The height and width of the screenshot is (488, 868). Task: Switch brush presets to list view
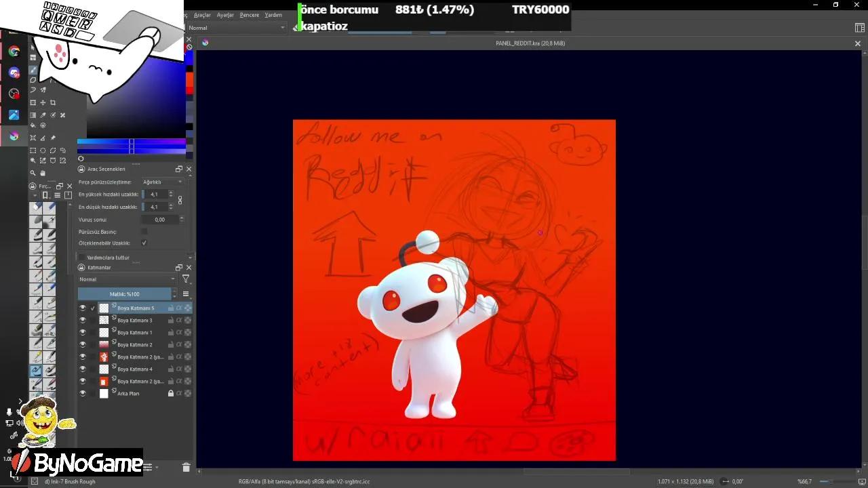57,195
